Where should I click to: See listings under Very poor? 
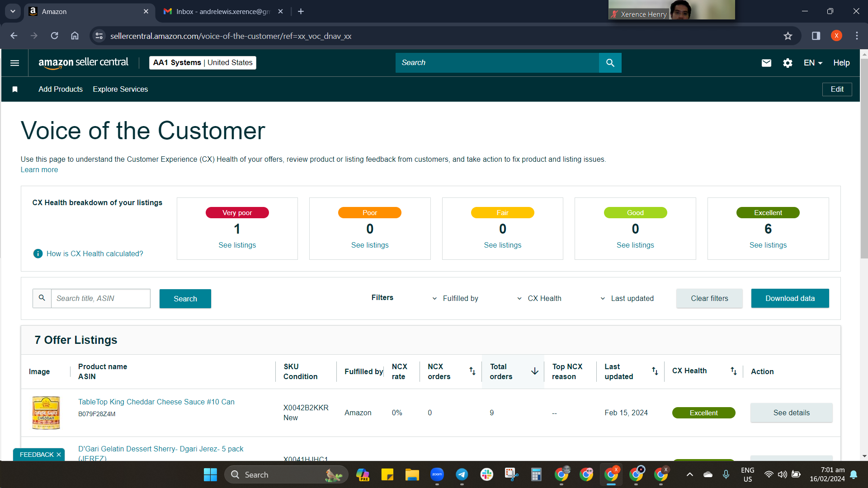(x=237, y=245)
